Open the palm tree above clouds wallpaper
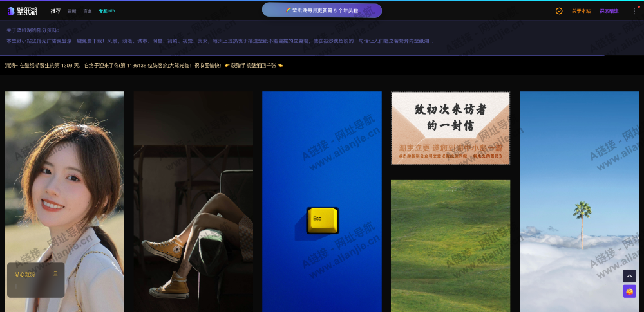This screenshot has height=312, width=644. coord(579,201)
